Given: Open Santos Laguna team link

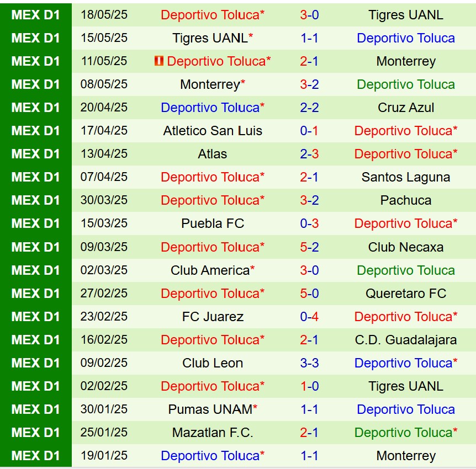Looking at the screenshot, I should click(406, 177).
